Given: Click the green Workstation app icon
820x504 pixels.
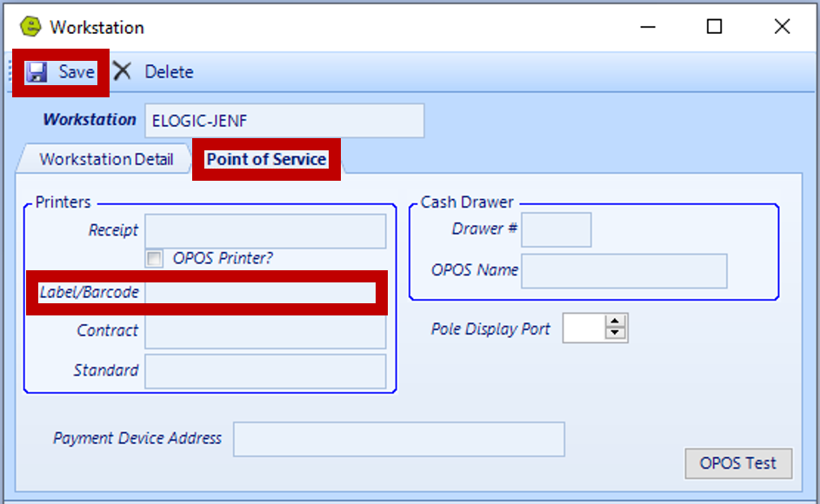Looking at the screenshot, I should [x=30, y=27].
